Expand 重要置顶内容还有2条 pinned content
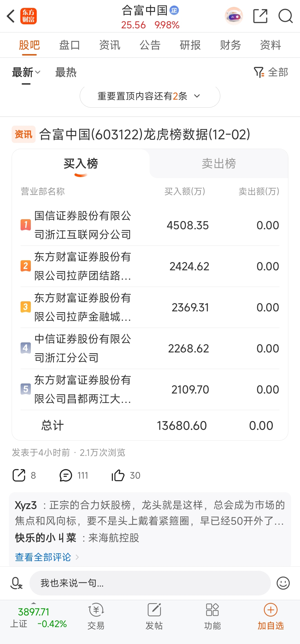Viewport: 300px width, 644px height. [x=150, y=96]
